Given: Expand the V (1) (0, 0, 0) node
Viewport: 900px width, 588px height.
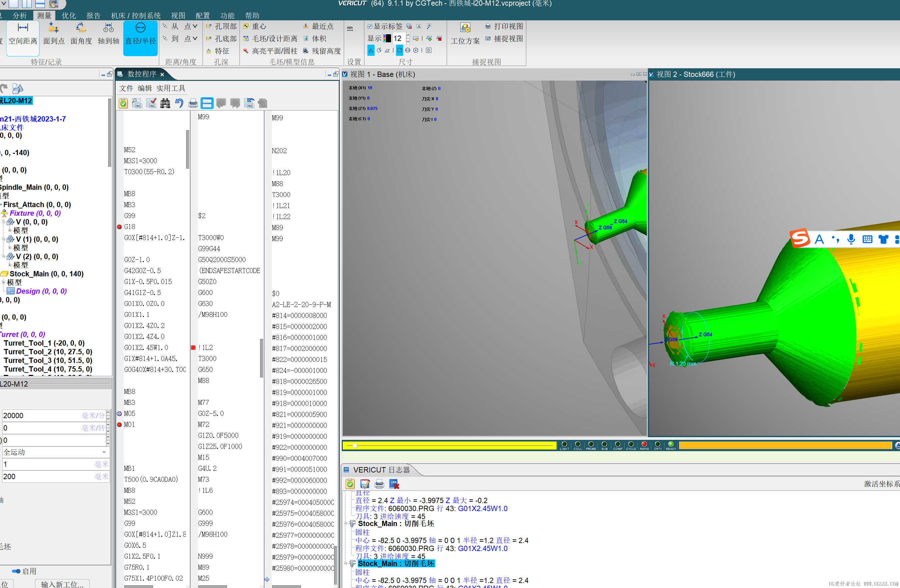Looking at the screenshot, I should pyautogui.click(x=3, y=239).
